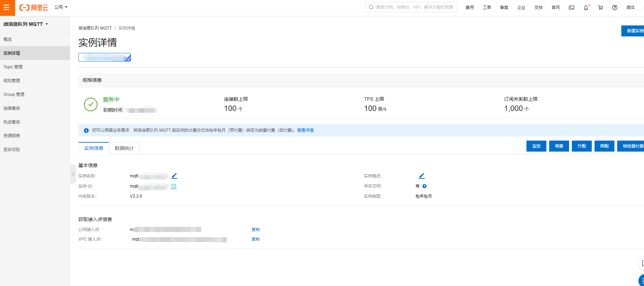Expand the 公网 region dropdown

(61, 7)
